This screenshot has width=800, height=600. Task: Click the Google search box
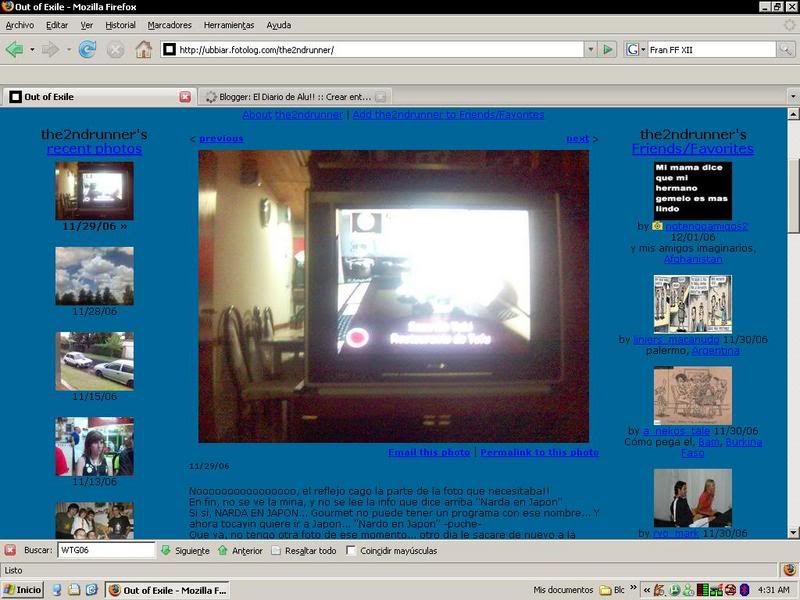[x=711, y=49]
